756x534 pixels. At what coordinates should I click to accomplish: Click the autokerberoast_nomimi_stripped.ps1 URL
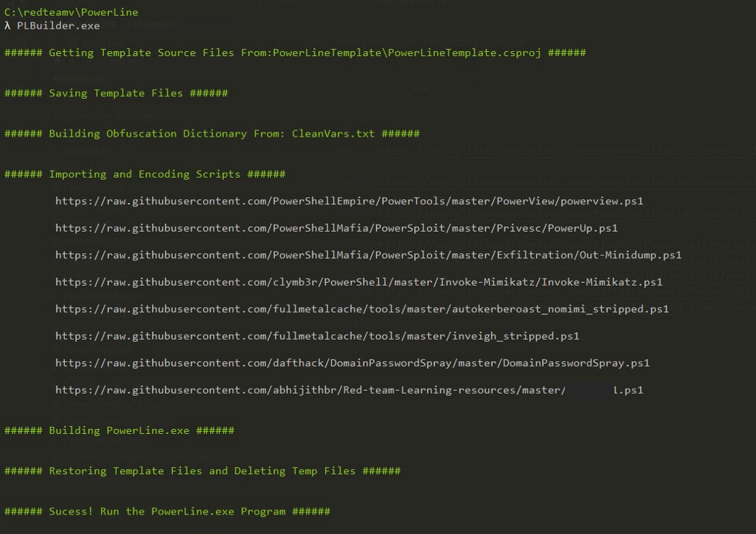click(x=362, y=309)
